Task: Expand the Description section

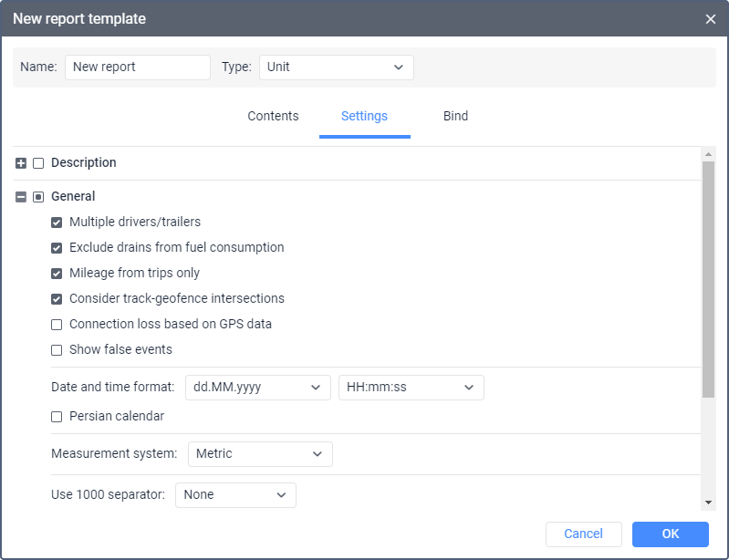Action: coord(21,163)
